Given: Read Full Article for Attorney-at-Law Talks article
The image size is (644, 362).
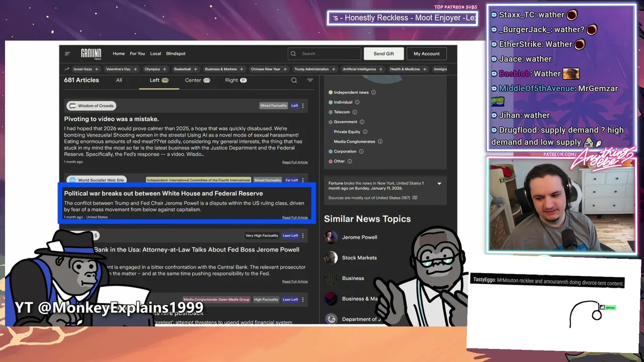Looking at the screenshot, I should point(295,282).
